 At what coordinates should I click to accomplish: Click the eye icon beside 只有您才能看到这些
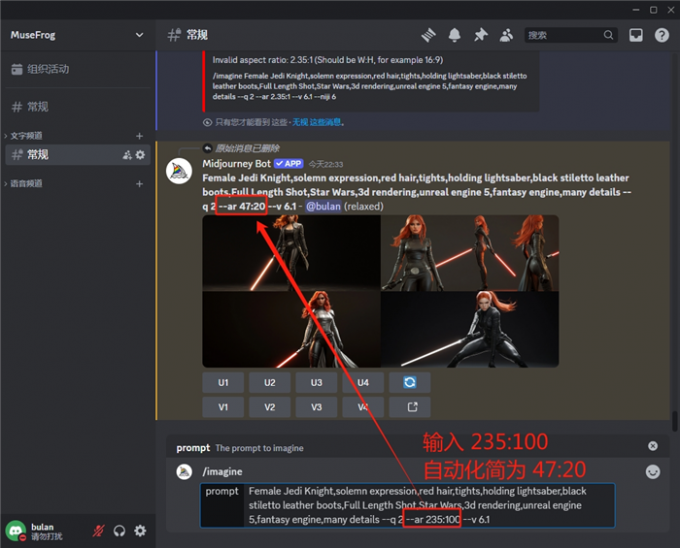207,123
